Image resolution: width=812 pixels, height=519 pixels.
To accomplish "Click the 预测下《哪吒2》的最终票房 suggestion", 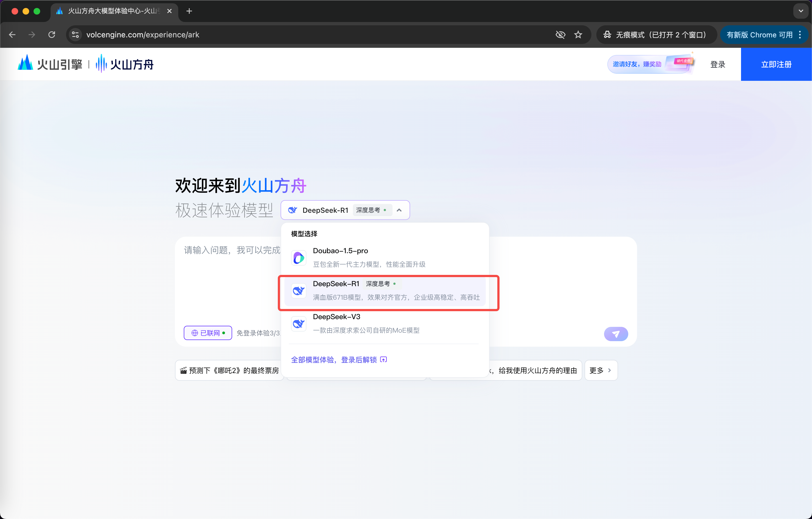I will coord(229,370).
